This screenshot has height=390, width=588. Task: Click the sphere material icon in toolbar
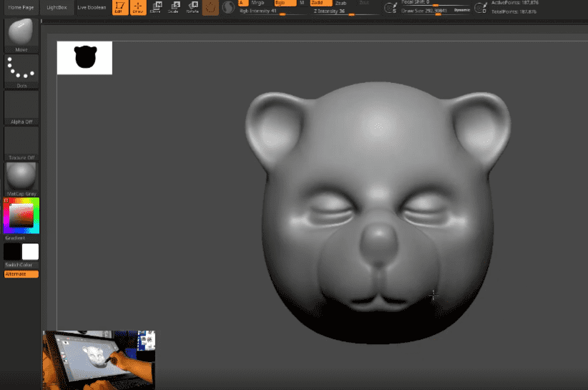[x=228, y=7]
